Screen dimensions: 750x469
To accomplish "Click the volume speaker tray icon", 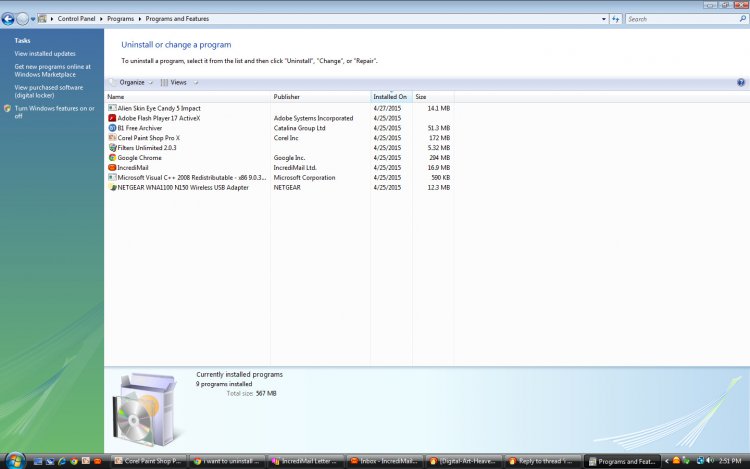I will click(710, 461).
